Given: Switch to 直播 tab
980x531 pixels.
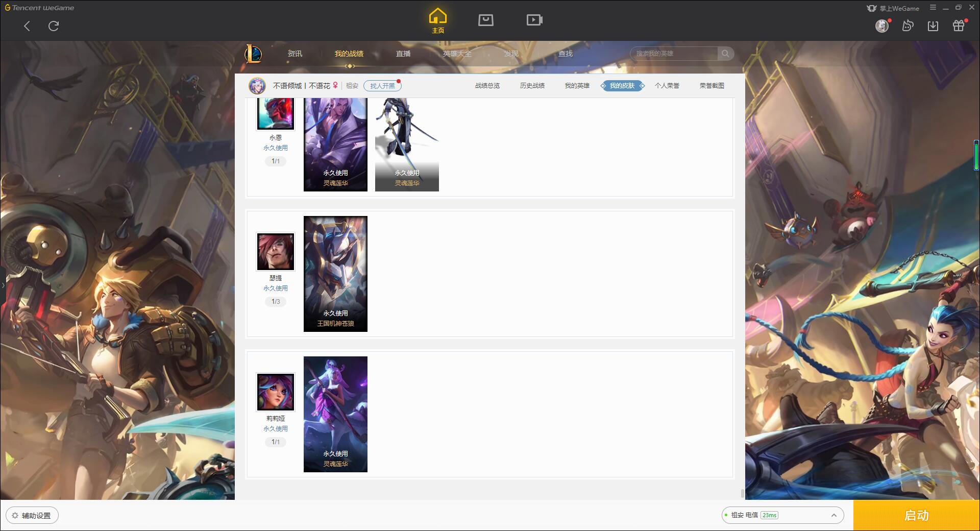Looking at the screenshot, I should pos(403,54).
